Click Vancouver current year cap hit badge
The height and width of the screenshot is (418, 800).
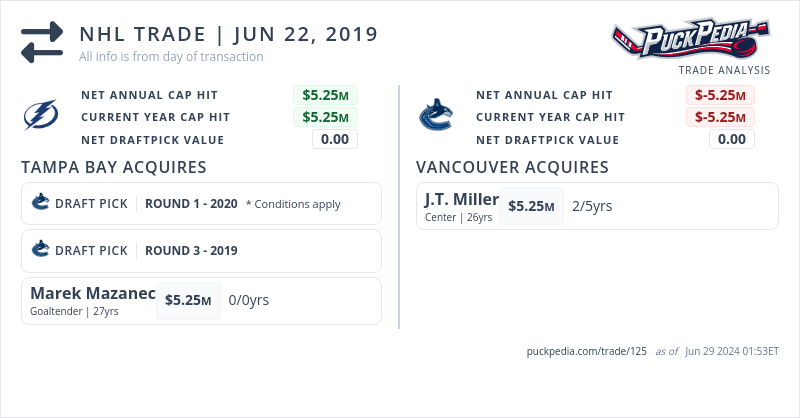pyautogui.click(x=720, y=117)
